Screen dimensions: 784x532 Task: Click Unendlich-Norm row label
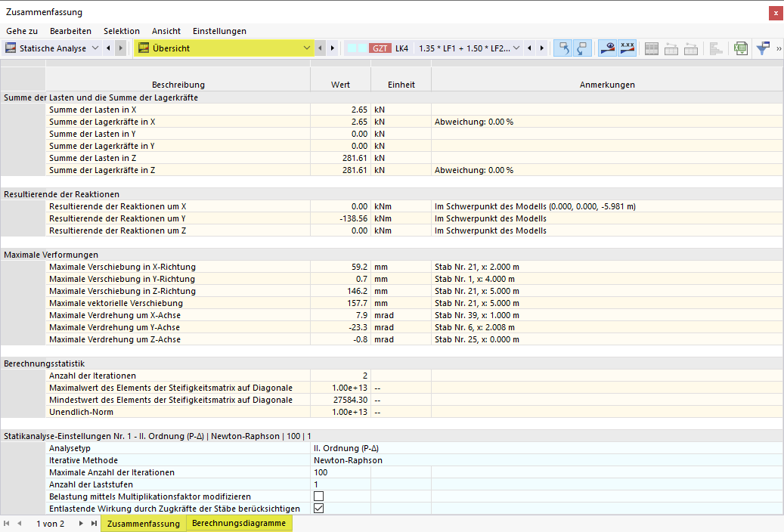click(81, 412)
